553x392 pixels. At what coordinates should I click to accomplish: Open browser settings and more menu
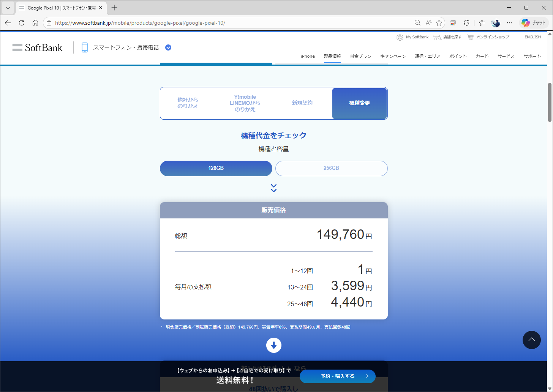[x=509, y=23]
